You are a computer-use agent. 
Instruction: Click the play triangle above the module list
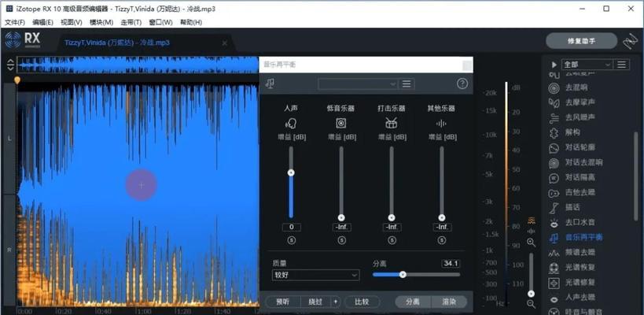pos(554,65)
